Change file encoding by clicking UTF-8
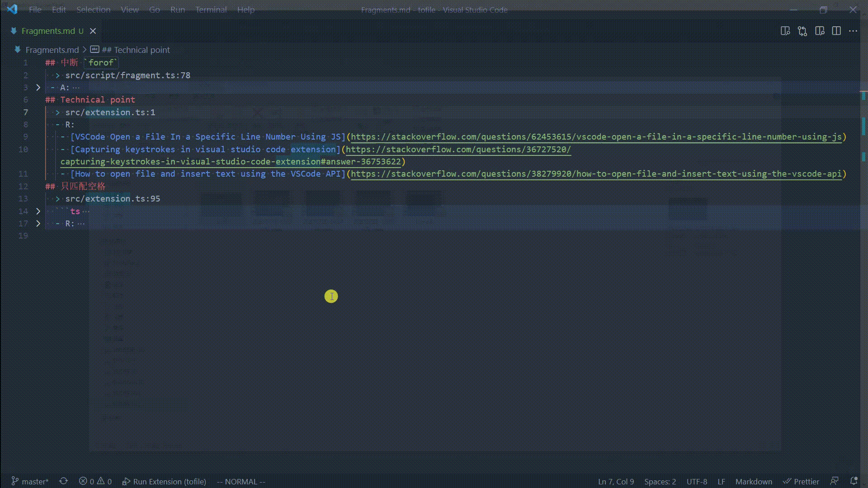The image size is (868, 488). (698, 481)
